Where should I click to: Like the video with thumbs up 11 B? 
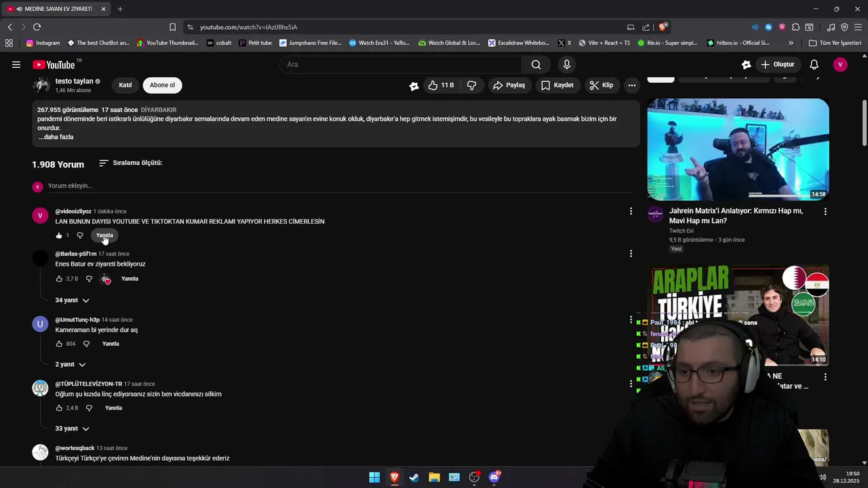pos(440,85)
